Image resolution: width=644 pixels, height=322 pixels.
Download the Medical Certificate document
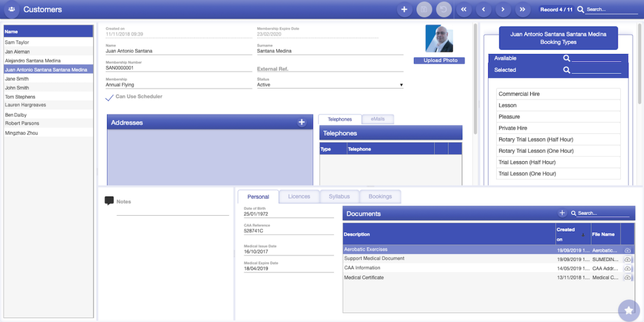(627, 277)
